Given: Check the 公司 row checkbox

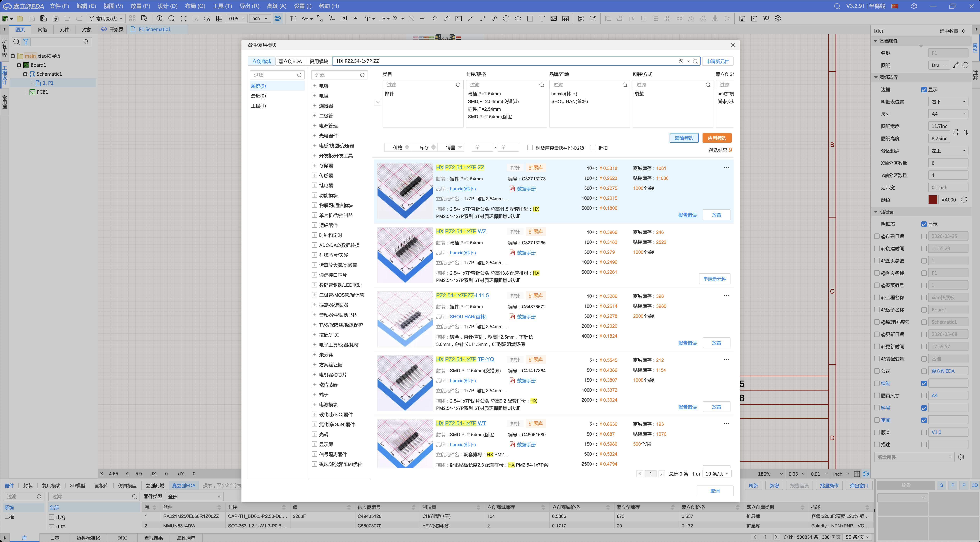Looking at the screenshot, I should [x=877, y=371].
